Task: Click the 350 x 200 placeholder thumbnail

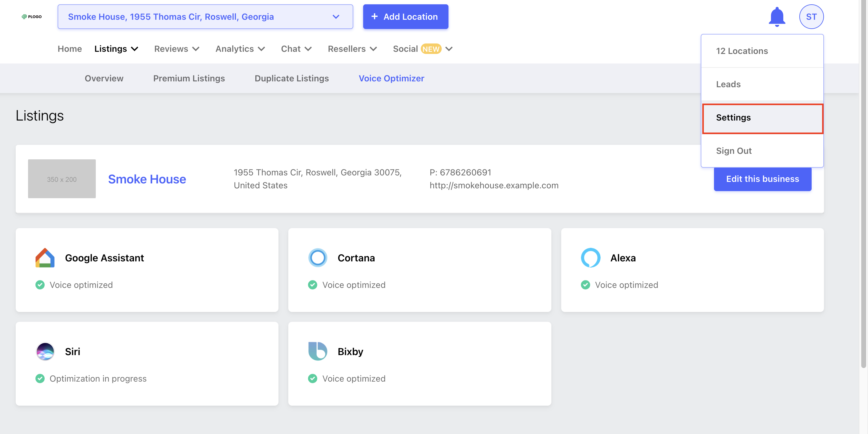Action: click(x=62, y=179)
